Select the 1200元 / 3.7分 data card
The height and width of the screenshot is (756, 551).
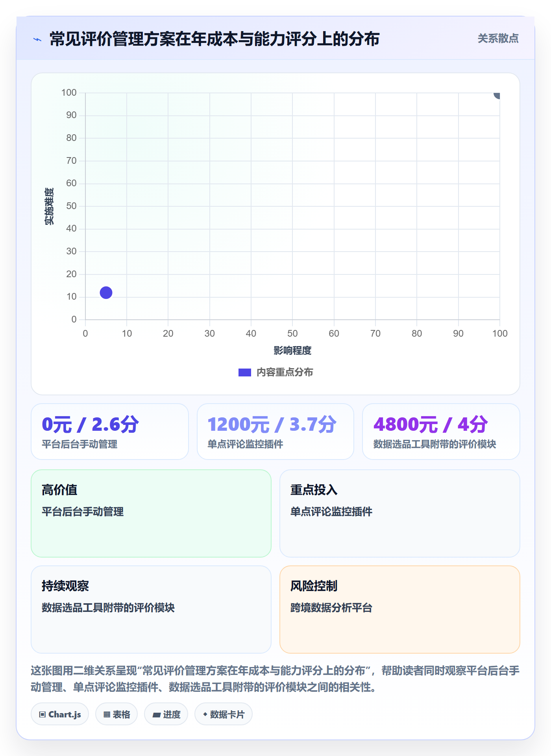[x=275, y=432]
